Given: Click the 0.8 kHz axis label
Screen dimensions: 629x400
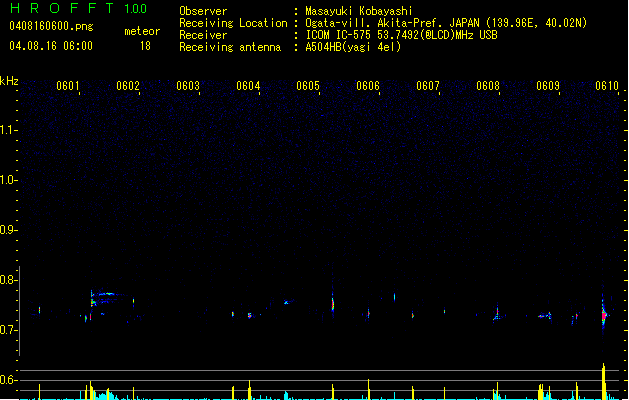Looking at the screenshot, I should 7,280.
